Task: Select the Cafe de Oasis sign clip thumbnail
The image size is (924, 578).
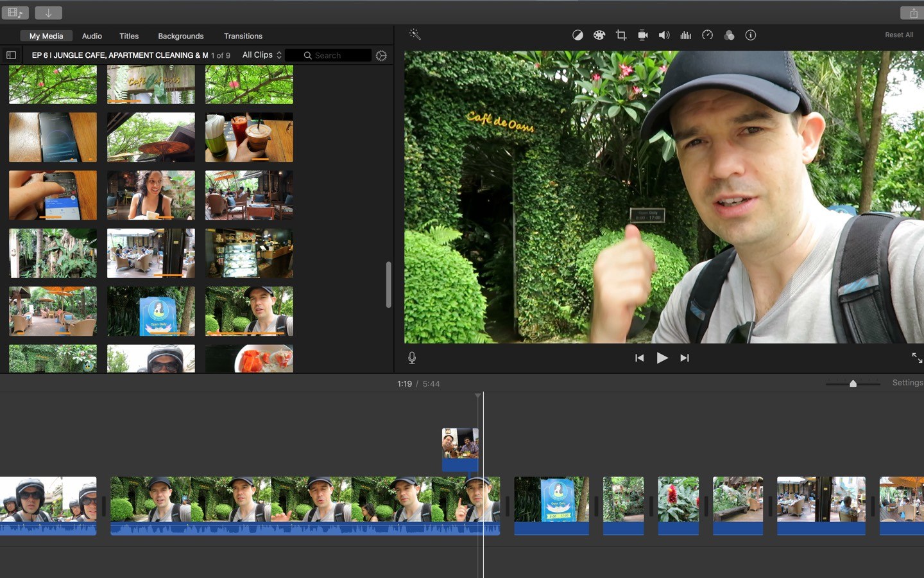Action: pyautogui.click(x=151, y=84)
